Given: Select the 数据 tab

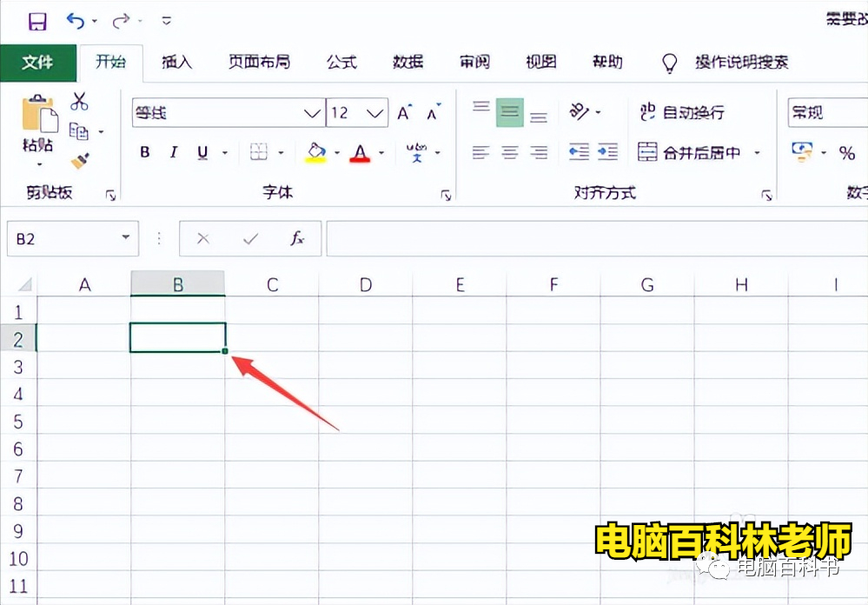Looking at the screenshot, I should [408, 62].
